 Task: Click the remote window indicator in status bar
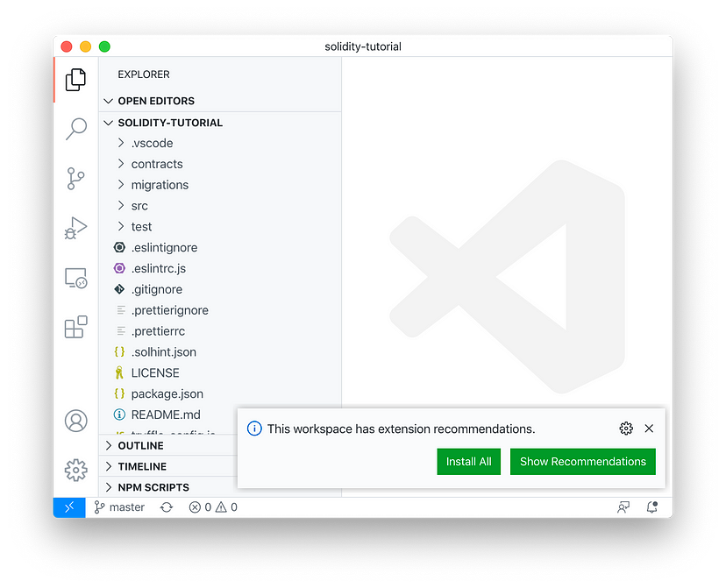[x=69, y=507]
